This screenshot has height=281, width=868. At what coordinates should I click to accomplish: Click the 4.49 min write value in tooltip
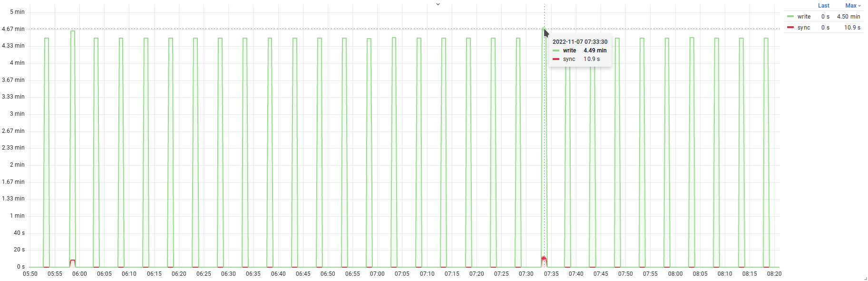[x=595, y=50]
